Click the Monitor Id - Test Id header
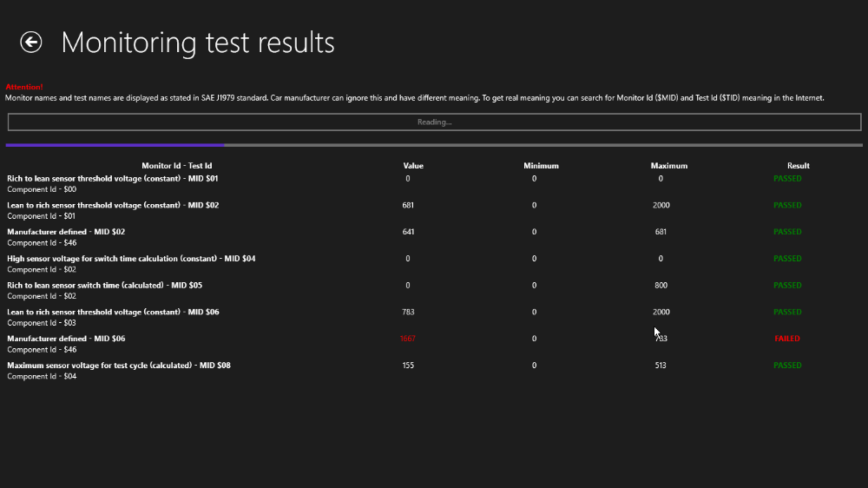Screen dimensions: 868x488 point(177,166)
